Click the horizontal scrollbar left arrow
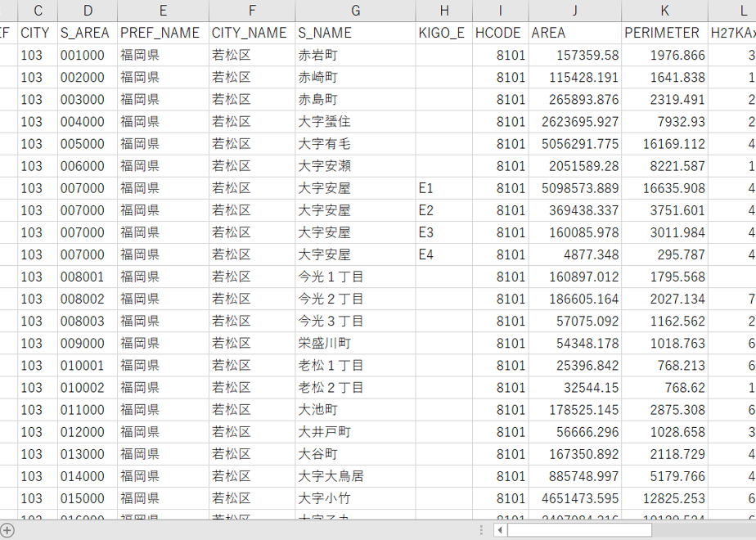Viewport: 756px width, 540px height. 500,530
